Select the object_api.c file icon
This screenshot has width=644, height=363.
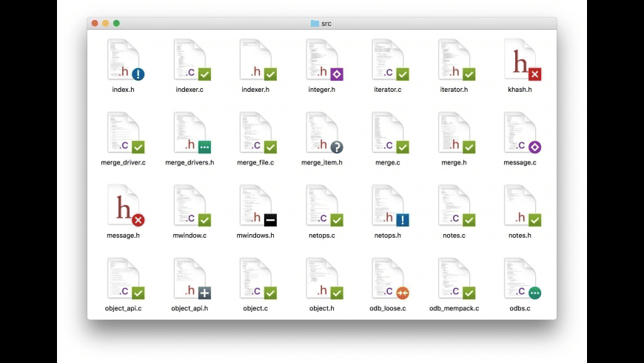click(124, 279)
